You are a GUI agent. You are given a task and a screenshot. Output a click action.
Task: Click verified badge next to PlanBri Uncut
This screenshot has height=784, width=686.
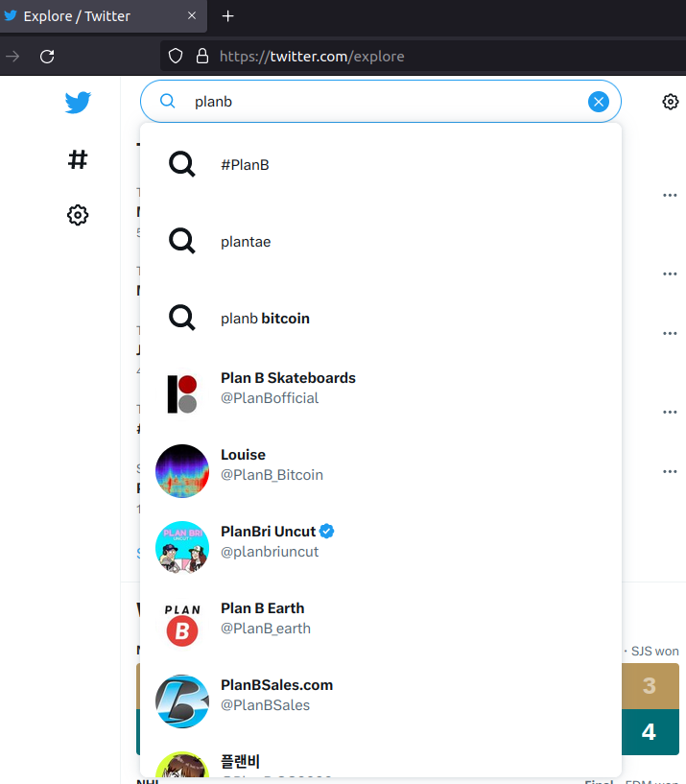327,531
